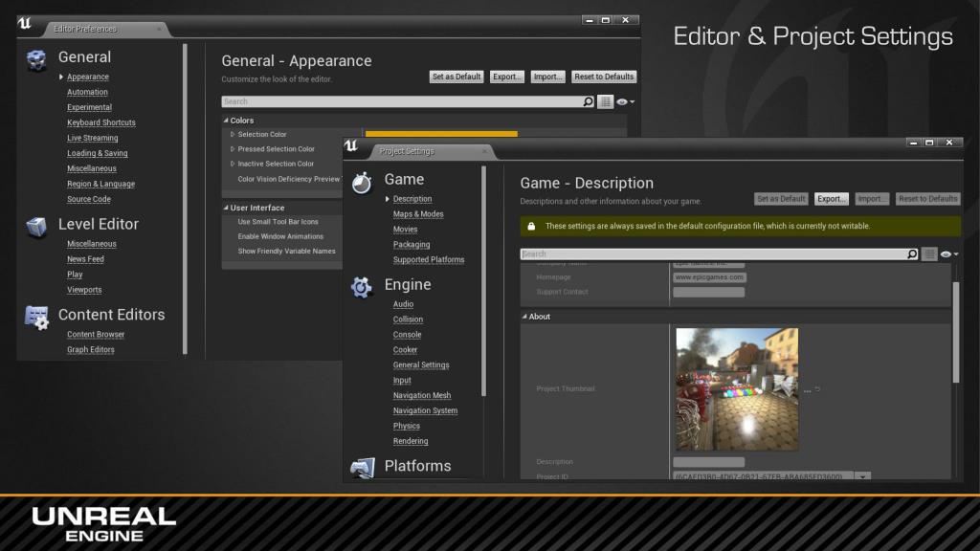
Task: Click the Content Editors gear icon
Action: [37, 318]
